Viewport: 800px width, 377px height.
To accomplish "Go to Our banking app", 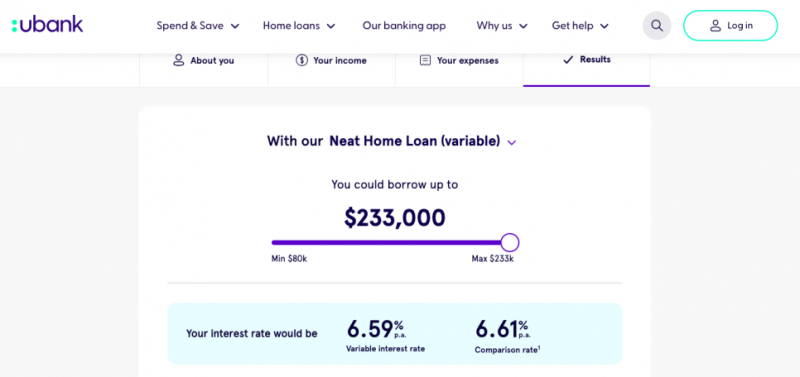I will pos(404,26).
